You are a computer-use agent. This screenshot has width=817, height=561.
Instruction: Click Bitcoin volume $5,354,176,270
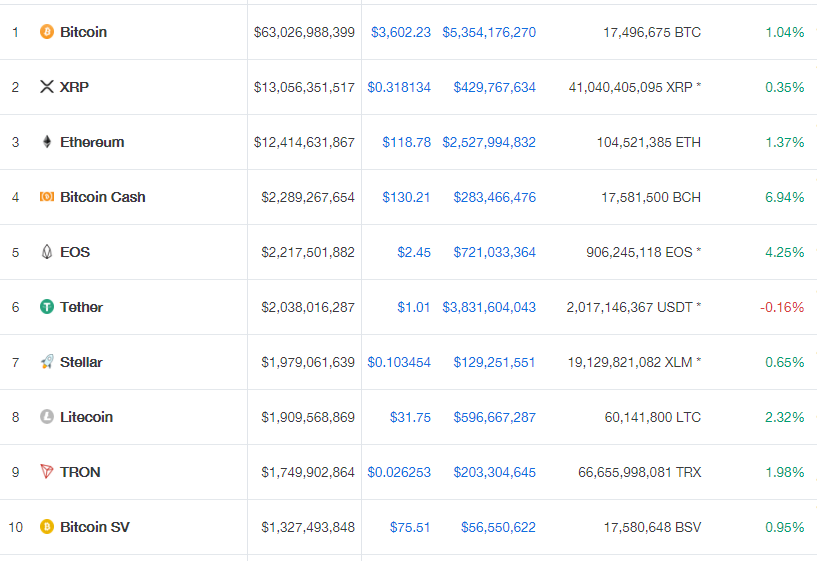pos(489,32)
